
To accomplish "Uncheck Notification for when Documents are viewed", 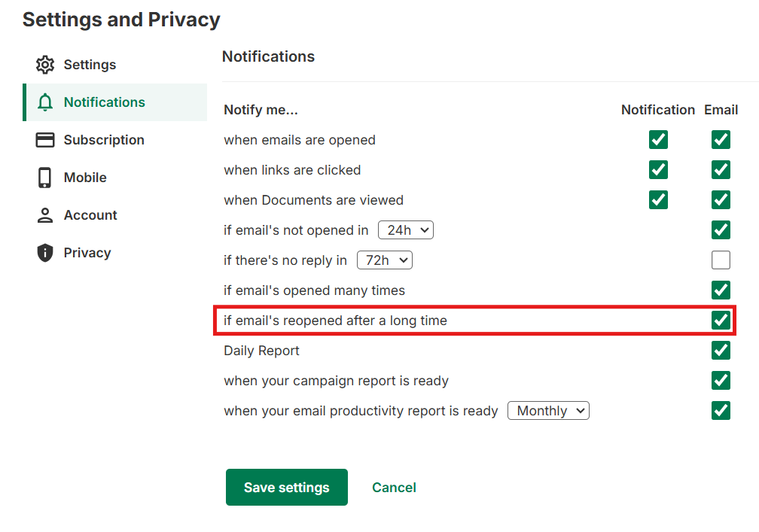I will [658, 200].
